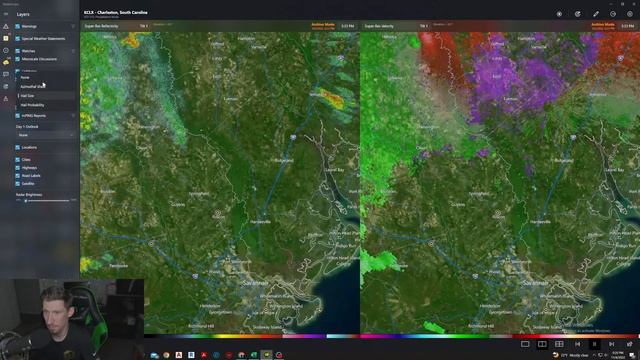Screen dimensions: 640x360
Task: Switch to single-pane map layout
Action: click(525, 344)
